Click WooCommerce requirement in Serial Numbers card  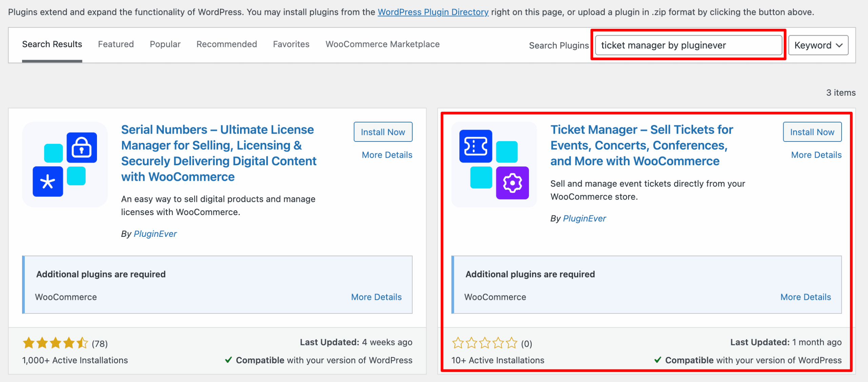point(66,297)
